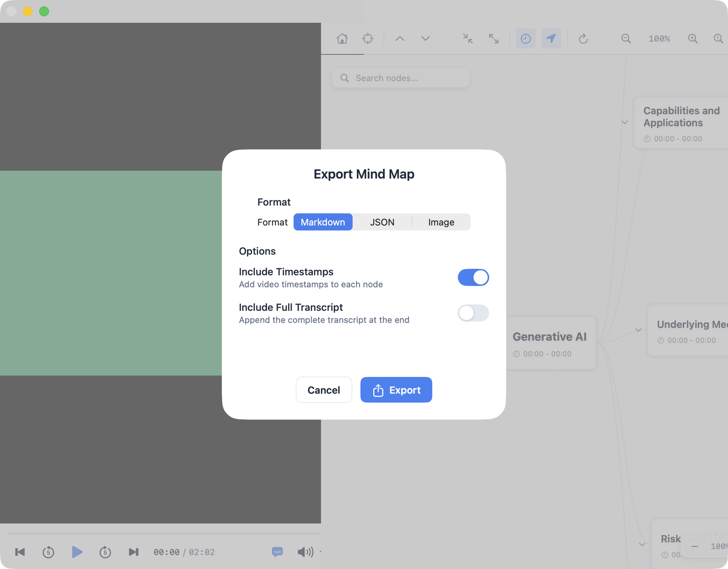Click the Search nodes field

[401, 78]
